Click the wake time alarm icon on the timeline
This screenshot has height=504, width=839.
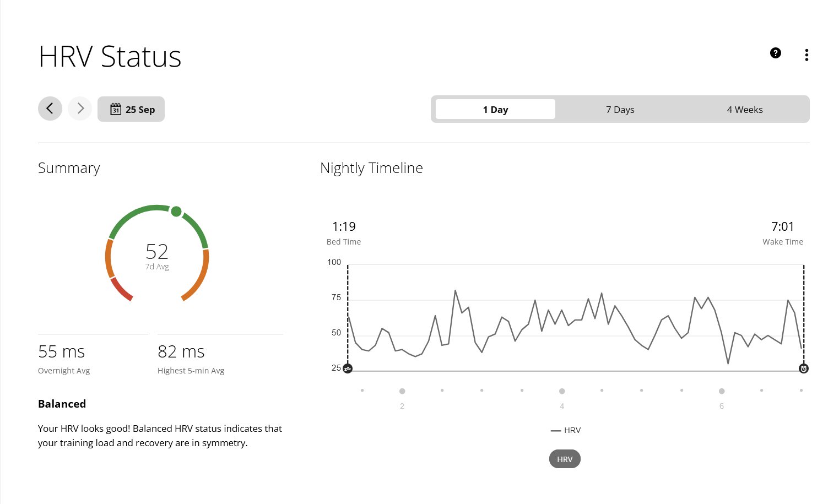point(804,368)
